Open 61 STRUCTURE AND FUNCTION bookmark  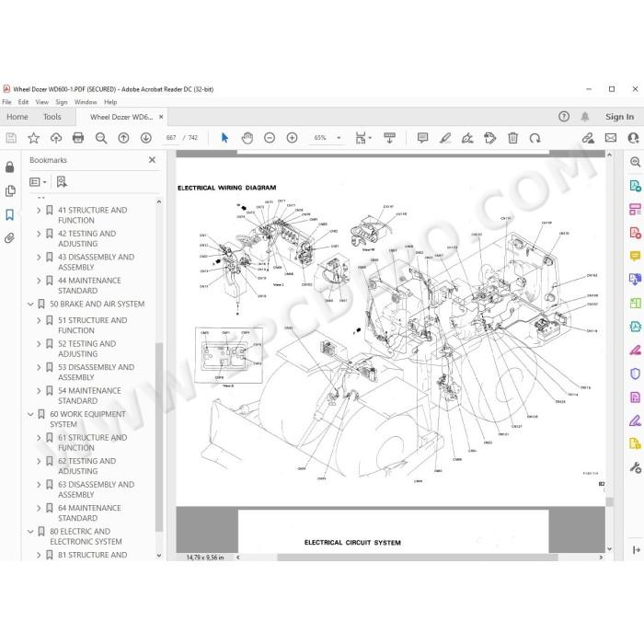pyautogui.click(x=92, y=443)
